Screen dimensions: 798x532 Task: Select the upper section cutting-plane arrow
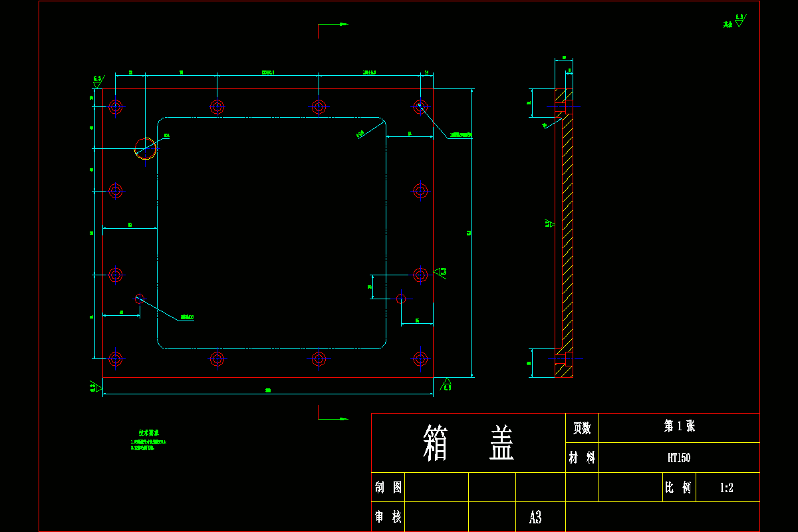click(x=333, y=30)
